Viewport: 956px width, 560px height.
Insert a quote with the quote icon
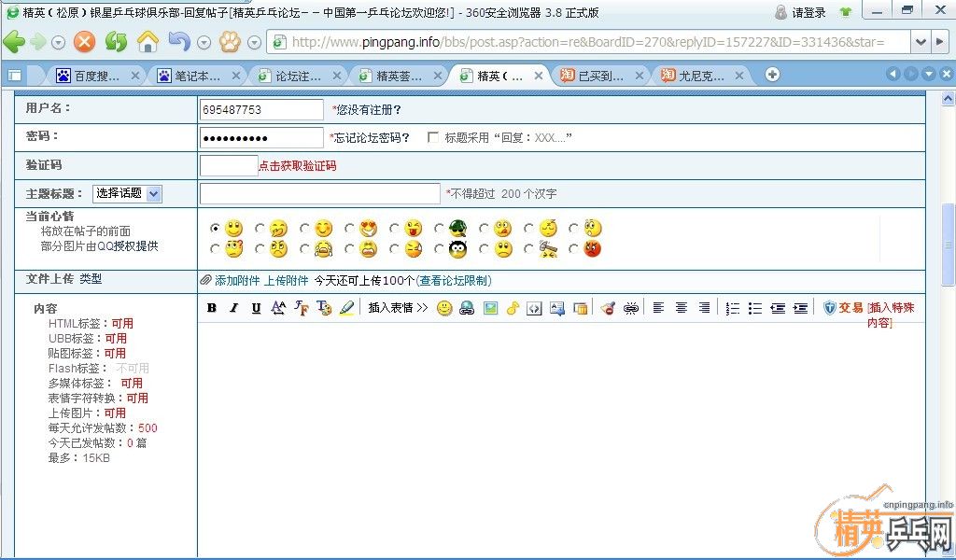pyautogui.click(x=557, y=308)
